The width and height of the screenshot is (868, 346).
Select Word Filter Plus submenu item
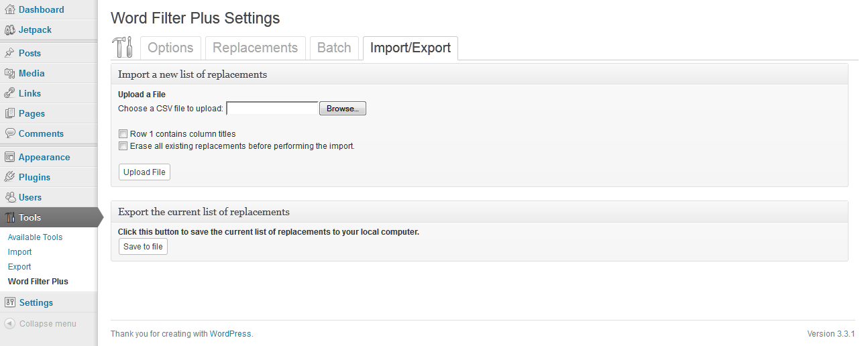(38, 282)
